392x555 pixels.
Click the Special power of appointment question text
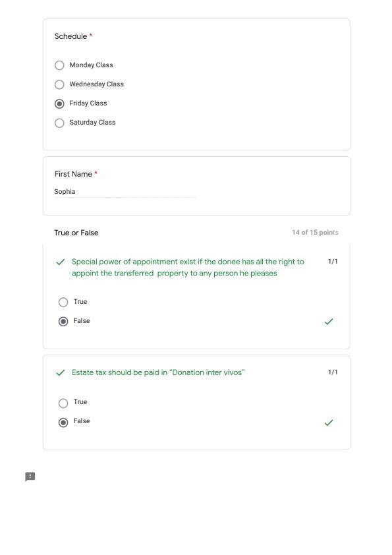(188, 267)
